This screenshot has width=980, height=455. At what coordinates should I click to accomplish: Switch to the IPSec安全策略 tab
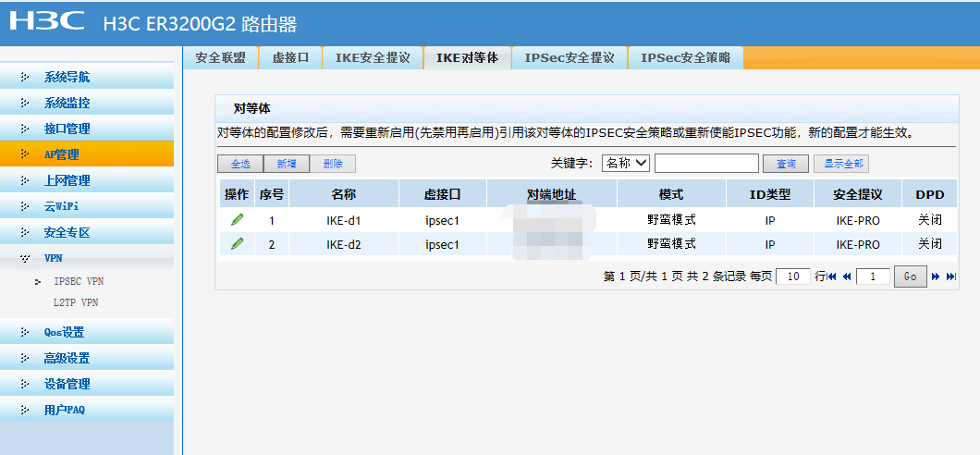point(686,58)
